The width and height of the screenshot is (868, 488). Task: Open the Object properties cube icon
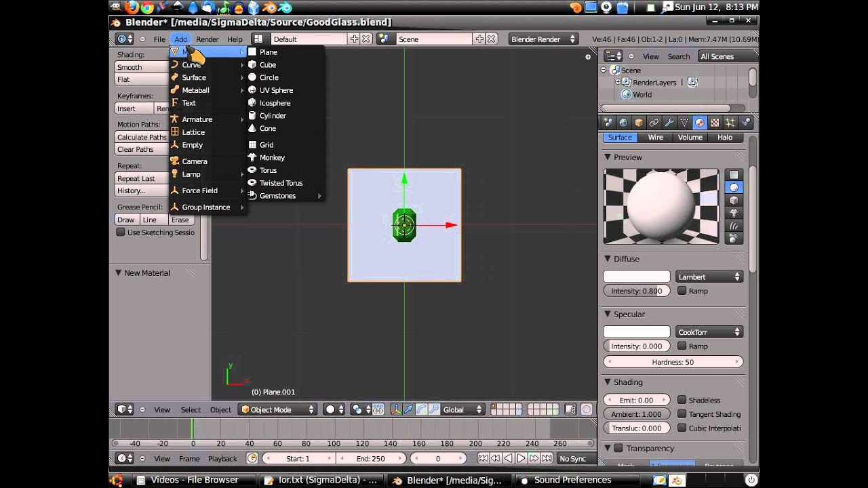639,123
